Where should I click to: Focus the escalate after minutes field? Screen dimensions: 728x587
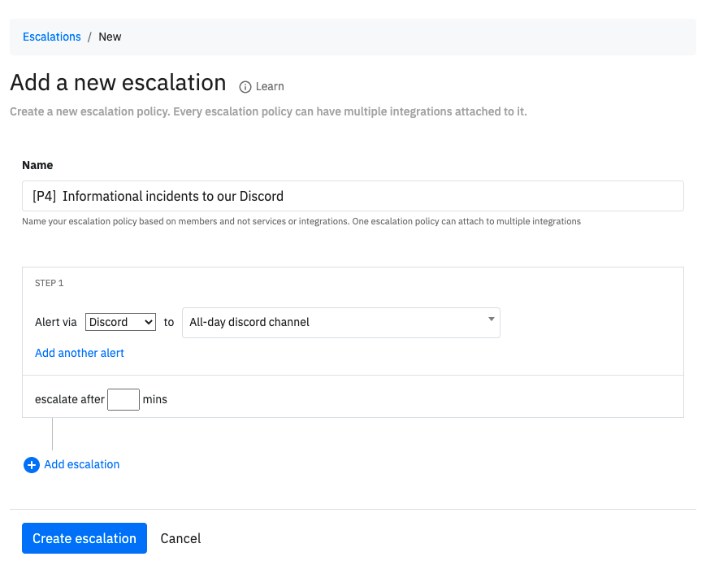tap(123, 399)
